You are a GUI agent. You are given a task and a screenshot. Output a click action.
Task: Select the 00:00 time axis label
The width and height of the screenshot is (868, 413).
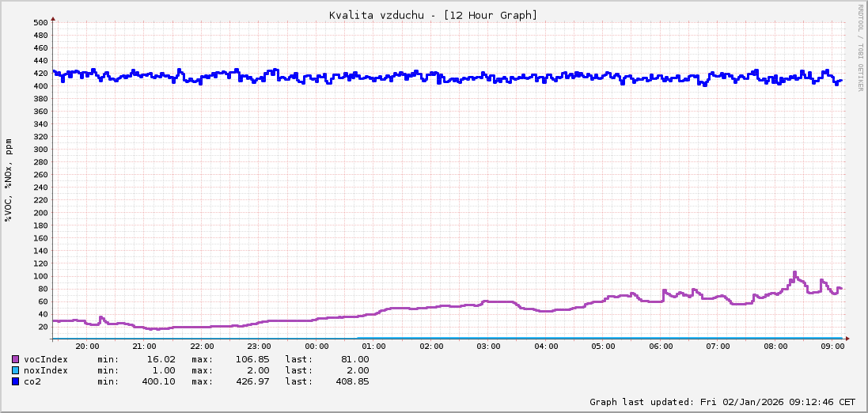(x=316, y=347)
